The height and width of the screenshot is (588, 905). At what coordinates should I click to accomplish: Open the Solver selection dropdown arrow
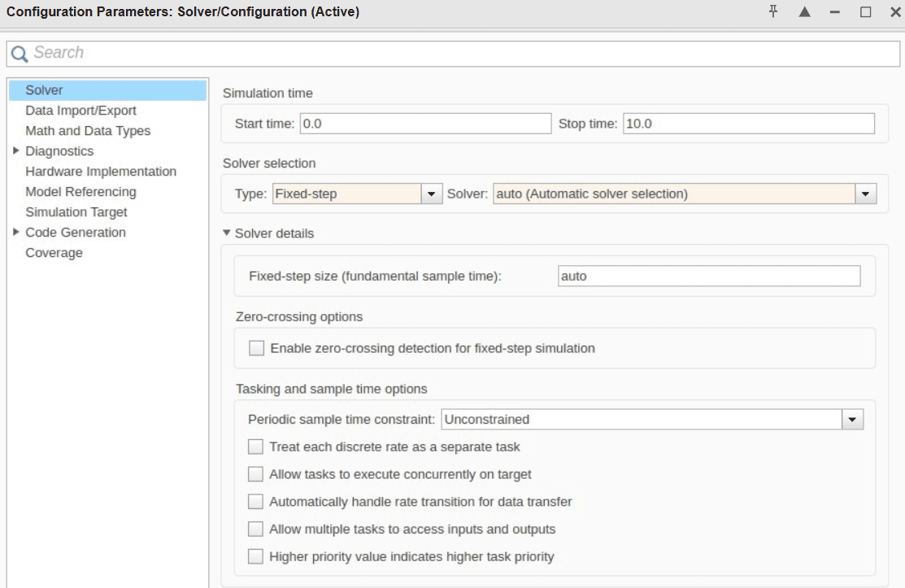click(864, 194)
